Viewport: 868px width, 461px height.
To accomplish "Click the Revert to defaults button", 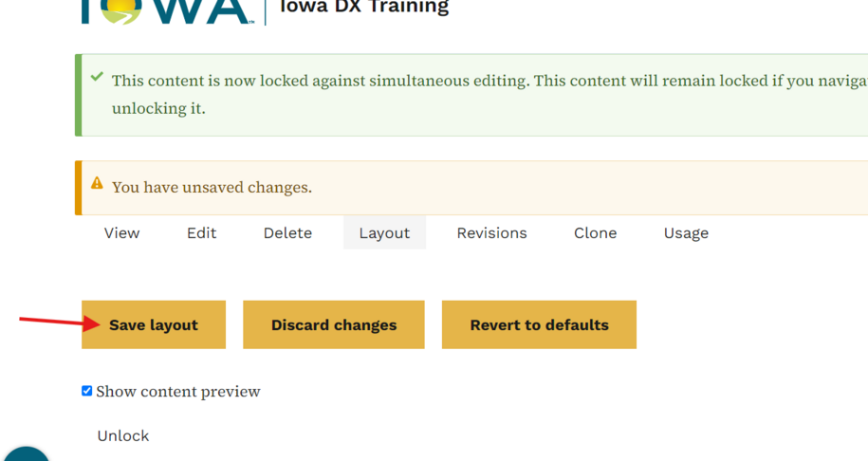I will pos(539,324).
